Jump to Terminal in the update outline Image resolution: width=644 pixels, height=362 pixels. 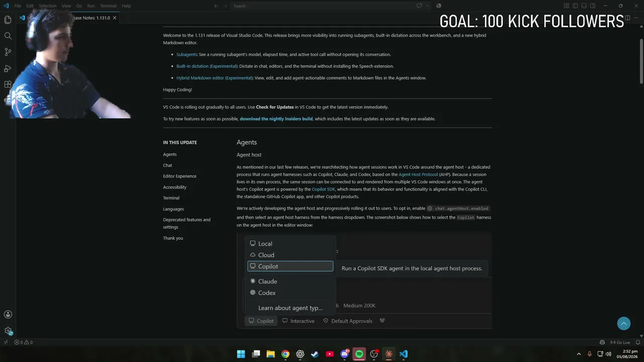tap(171, 198)
